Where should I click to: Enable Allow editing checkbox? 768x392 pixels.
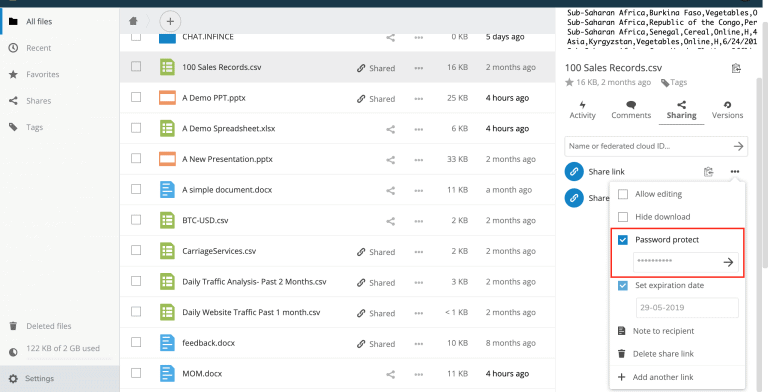point(623,195)
